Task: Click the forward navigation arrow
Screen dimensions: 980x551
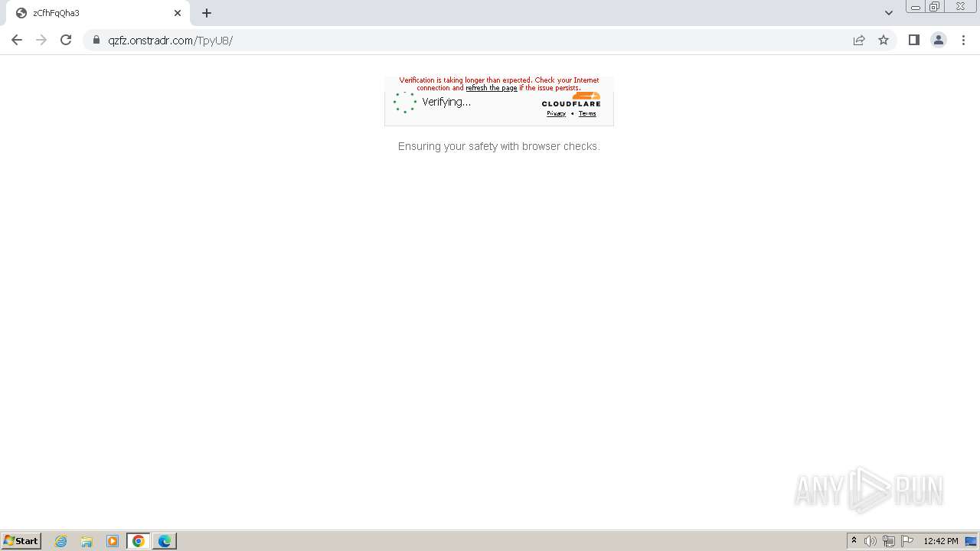Action: click(41, 40)
